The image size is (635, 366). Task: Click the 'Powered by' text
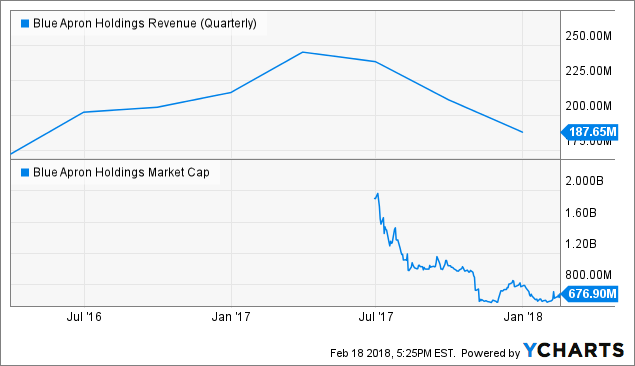click(x=490, y=353)
